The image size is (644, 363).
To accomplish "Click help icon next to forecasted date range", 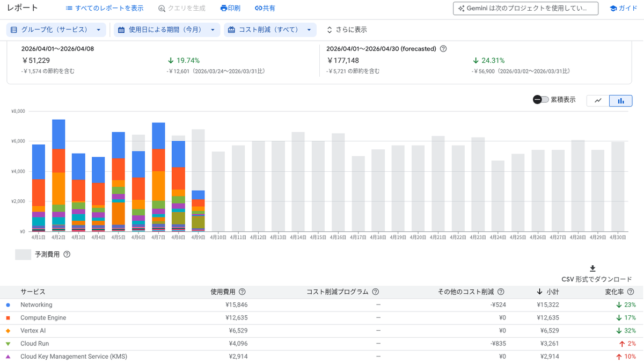I will (443, 48).
